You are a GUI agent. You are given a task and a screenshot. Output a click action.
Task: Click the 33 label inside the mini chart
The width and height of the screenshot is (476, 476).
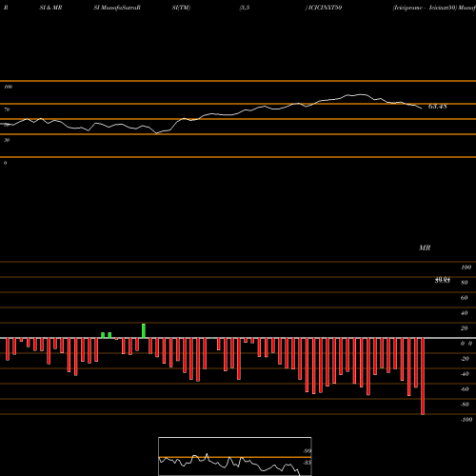click(x=307, y=463)
